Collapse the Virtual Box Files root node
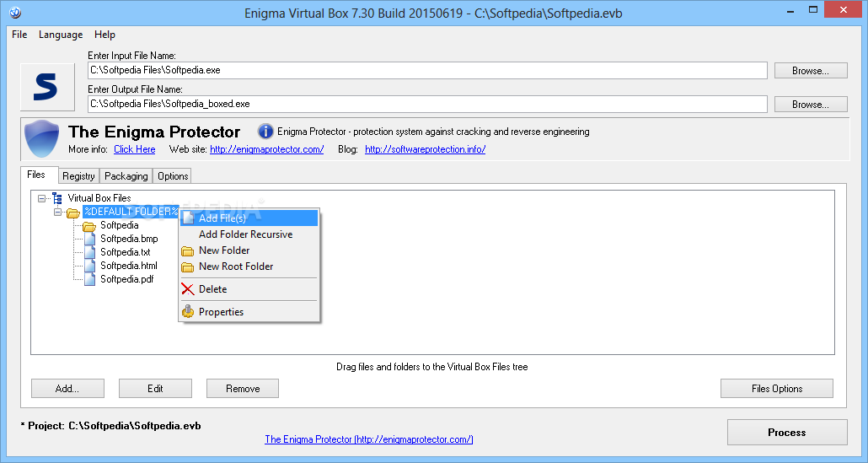 [x=41, y=198]
